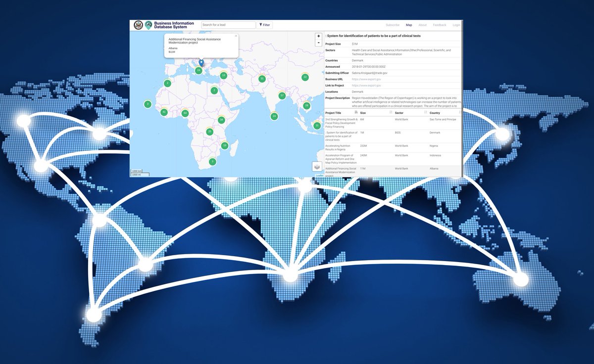Sort table by Project Title sort arrows

point(356,113)
